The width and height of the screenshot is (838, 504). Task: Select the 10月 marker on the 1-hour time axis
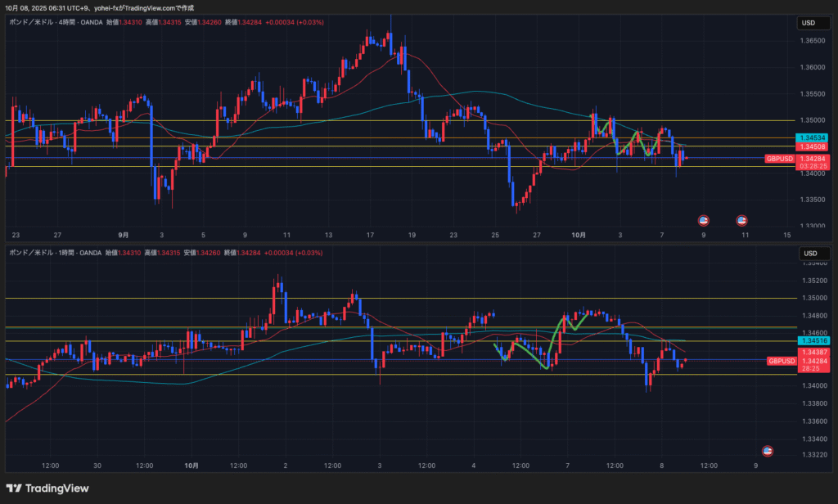click(x=191, y=466)
